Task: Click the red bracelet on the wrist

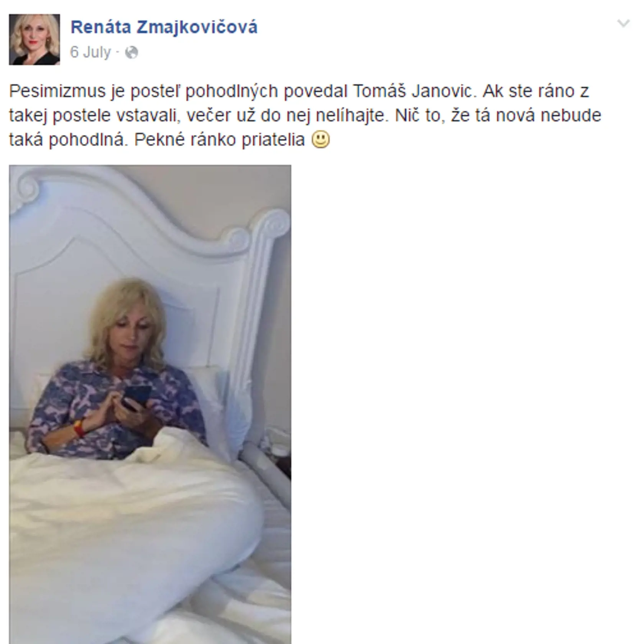Action: [79, 428]
